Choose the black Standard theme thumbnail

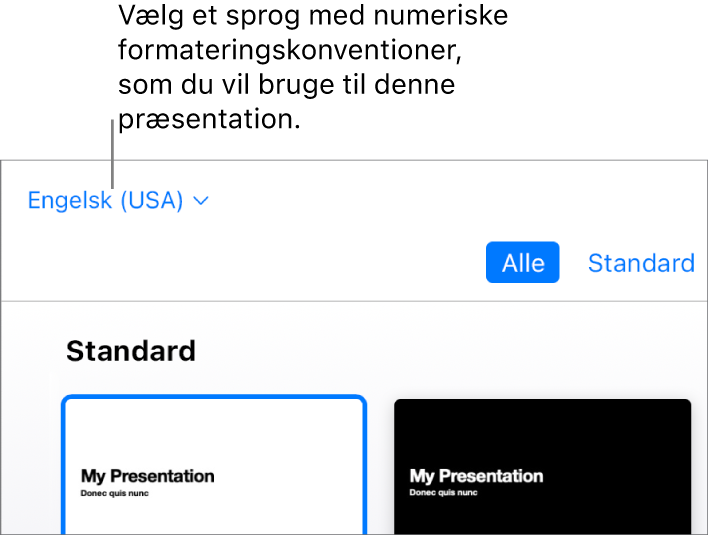pos(542,467)
